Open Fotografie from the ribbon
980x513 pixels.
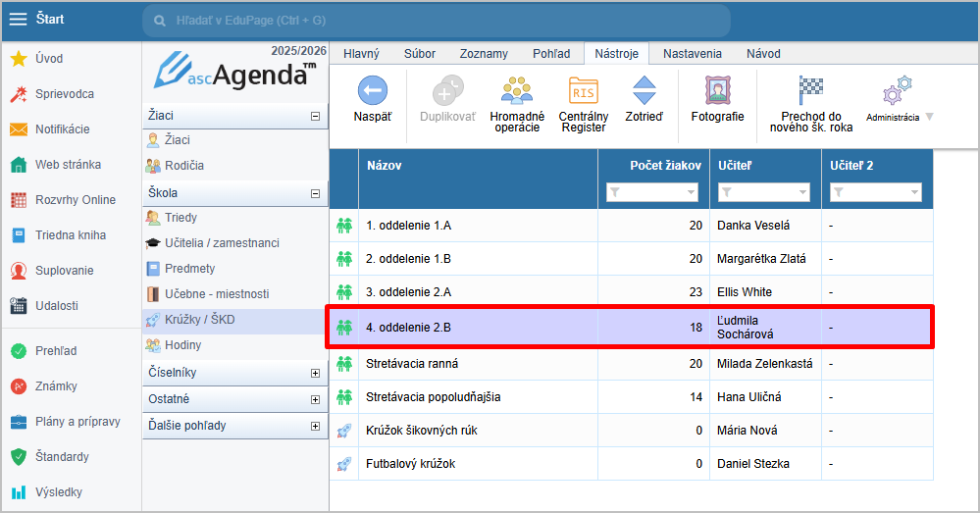(717, 92)
